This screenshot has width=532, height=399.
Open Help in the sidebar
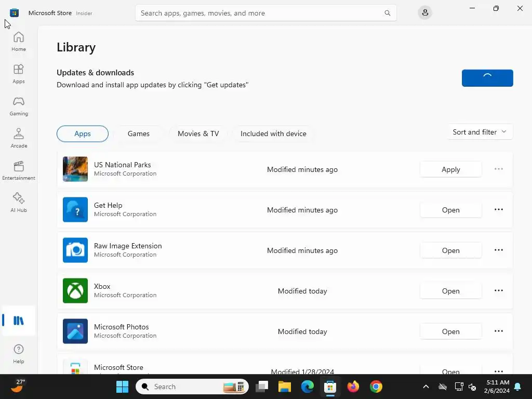point(19,354)
